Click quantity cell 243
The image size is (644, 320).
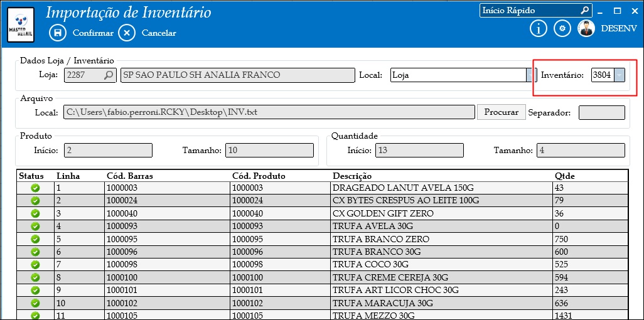[x=591, y=290]
